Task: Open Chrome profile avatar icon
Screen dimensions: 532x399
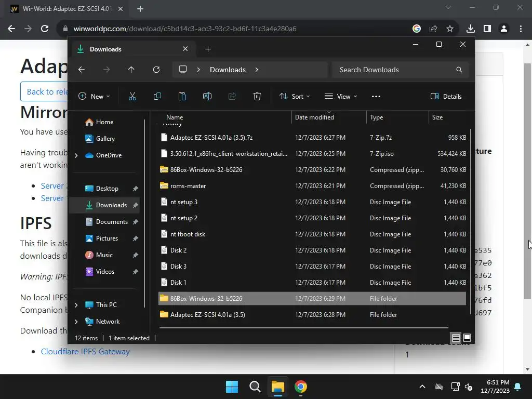Action: (x=504, y=29)
